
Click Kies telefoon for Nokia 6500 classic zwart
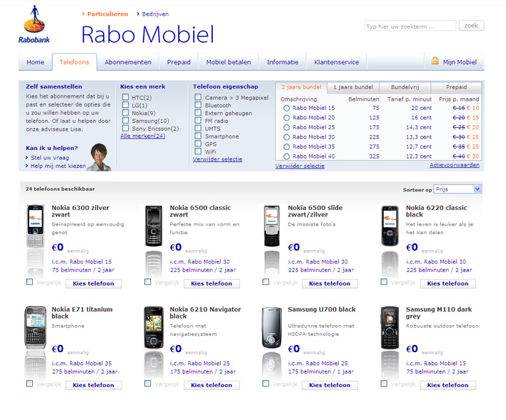212,284
